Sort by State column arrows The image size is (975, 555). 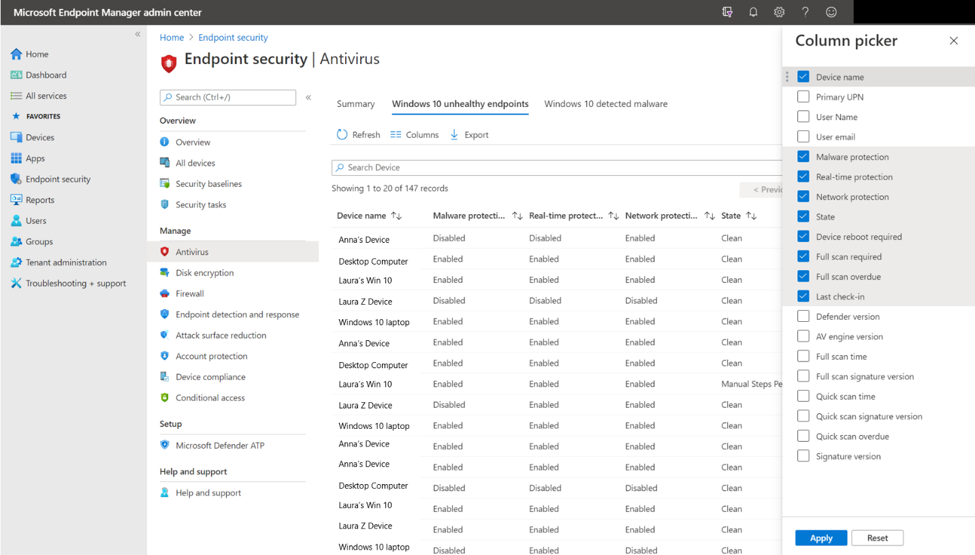pyautogui.click(x=751, y=216)
